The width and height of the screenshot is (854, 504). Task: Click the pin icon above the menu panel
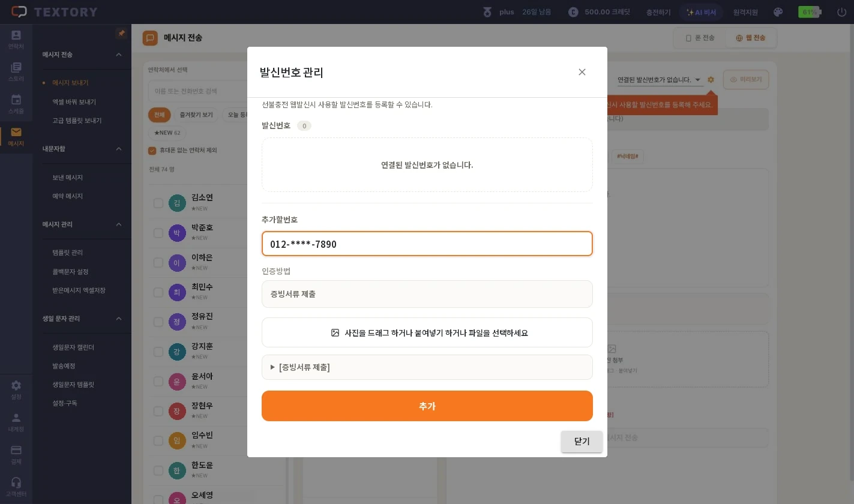point(121,34)
